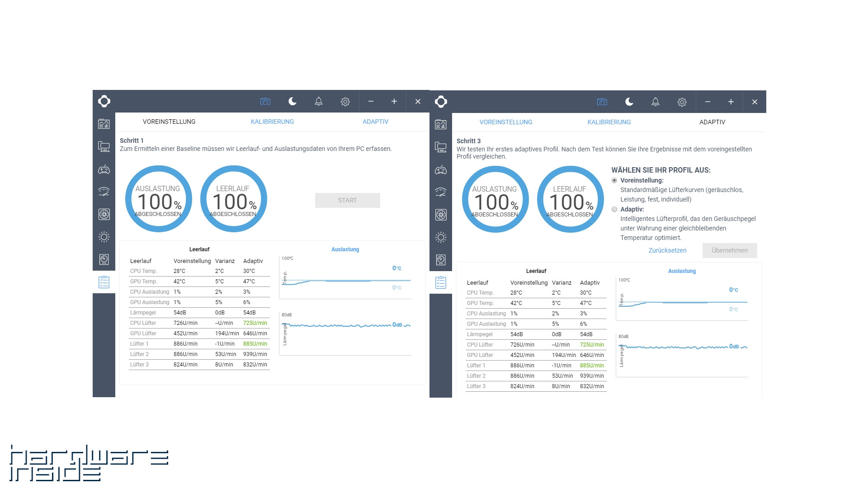The height and width of the screenshot is (488, 868).
Task: Click the NZXT CAM logo in left window
Action: point(104,101)
